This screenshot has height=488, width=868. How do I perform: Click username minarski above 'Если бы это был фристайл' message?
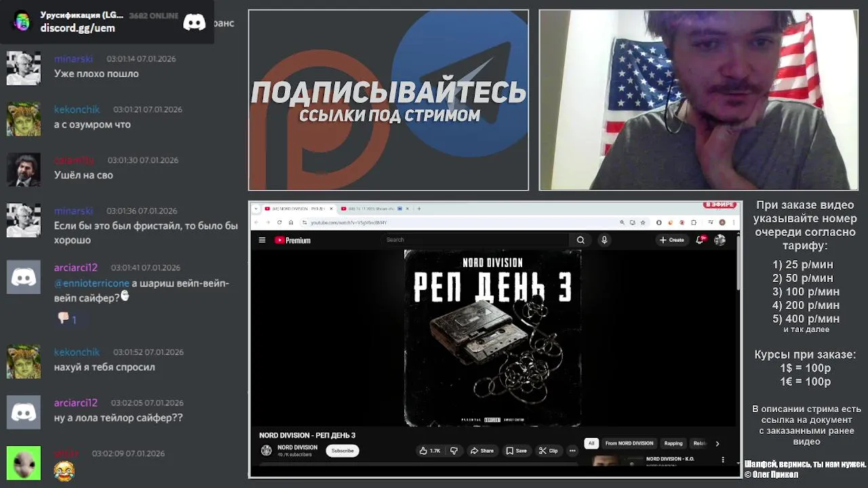click(x=73, y=211)
